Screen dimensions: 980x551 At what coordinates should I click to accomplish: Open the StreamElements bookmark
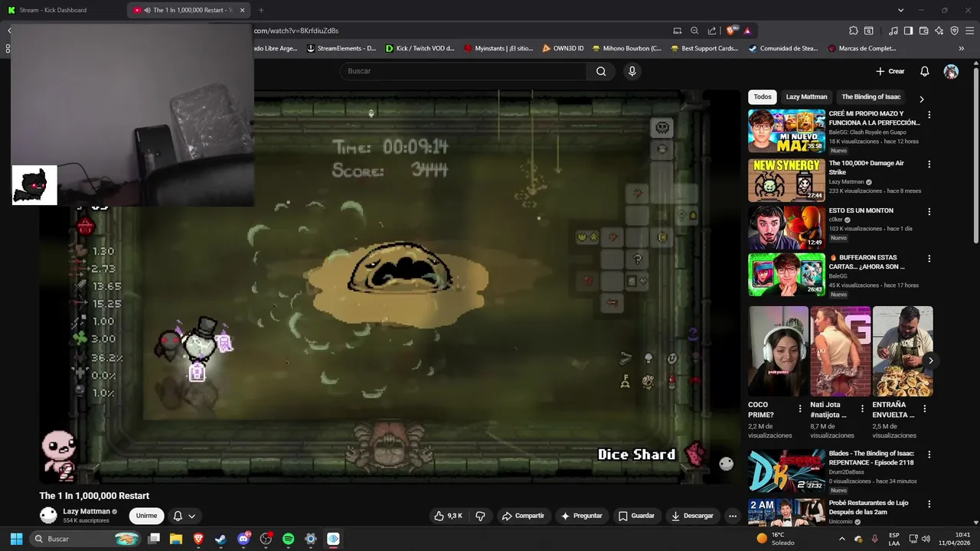pos(341,48)
